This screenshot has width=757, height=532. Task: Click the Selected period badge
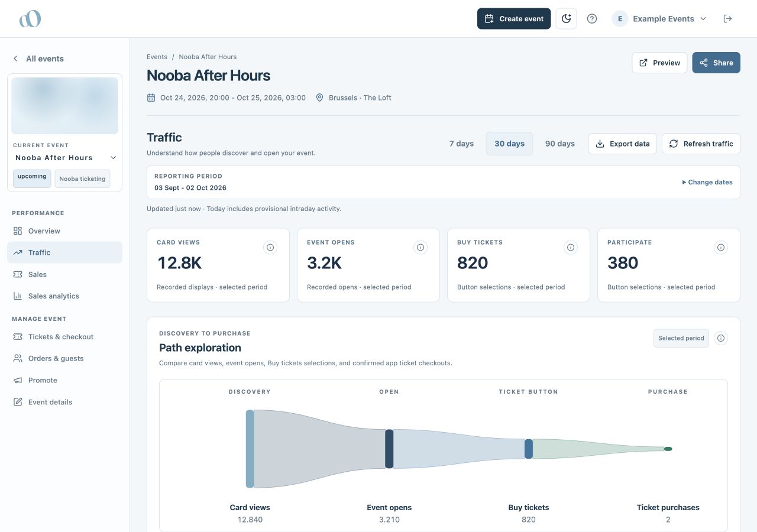point(681,338)
